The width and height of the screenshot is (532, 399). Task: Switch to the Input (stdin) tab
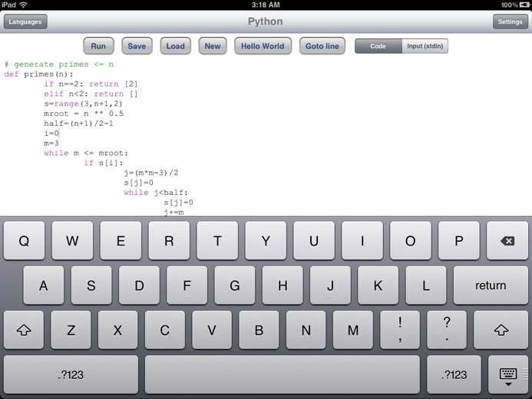coord(425,46)
